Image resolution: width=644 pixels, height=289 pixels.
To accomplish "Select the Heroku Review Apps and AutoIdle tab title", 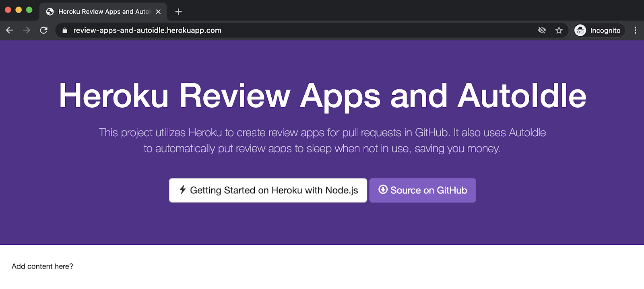I will (x=104, y=12).
